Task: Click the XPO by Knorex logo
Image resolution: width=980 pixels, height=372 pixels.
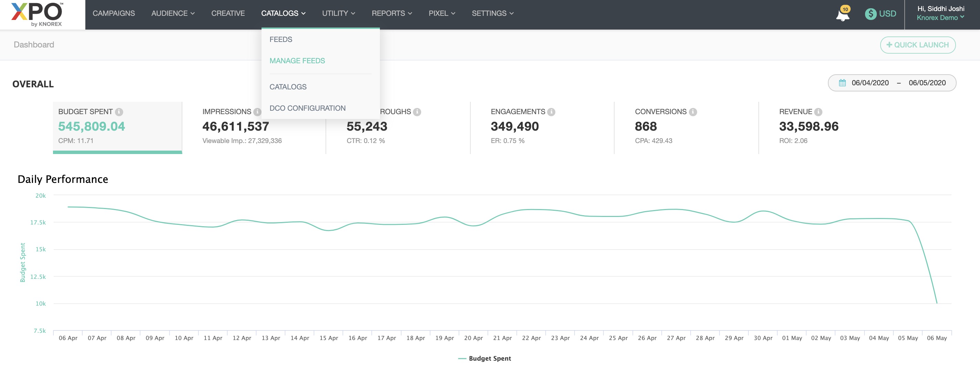Action: [x=37, y=14]
